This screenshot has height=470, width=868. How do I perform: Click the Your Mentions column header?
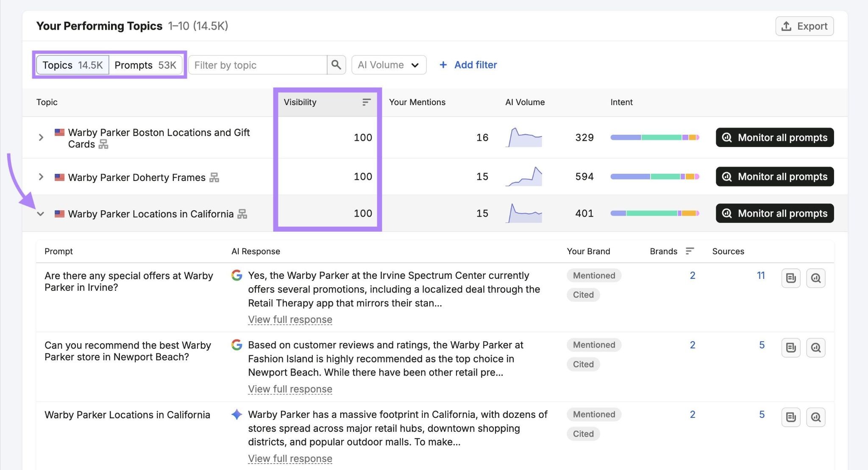coord(417,102)
